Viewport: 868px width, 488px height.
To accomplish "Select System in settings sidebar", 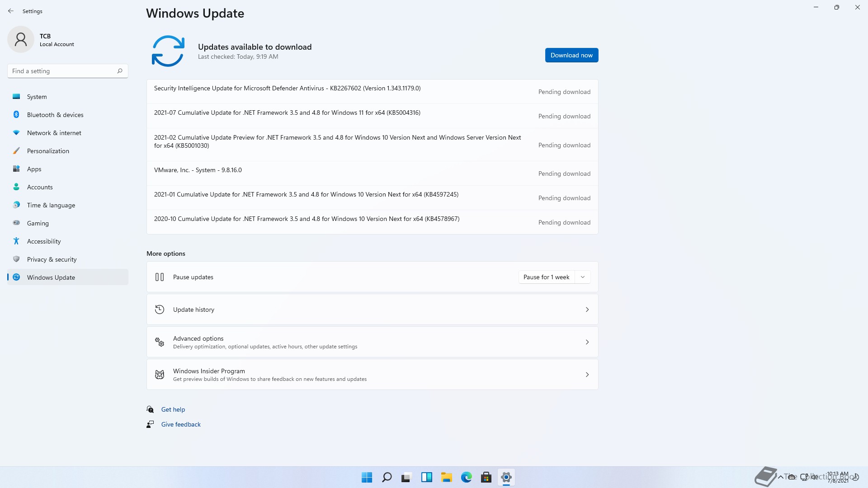I will (x=68, y=97).
